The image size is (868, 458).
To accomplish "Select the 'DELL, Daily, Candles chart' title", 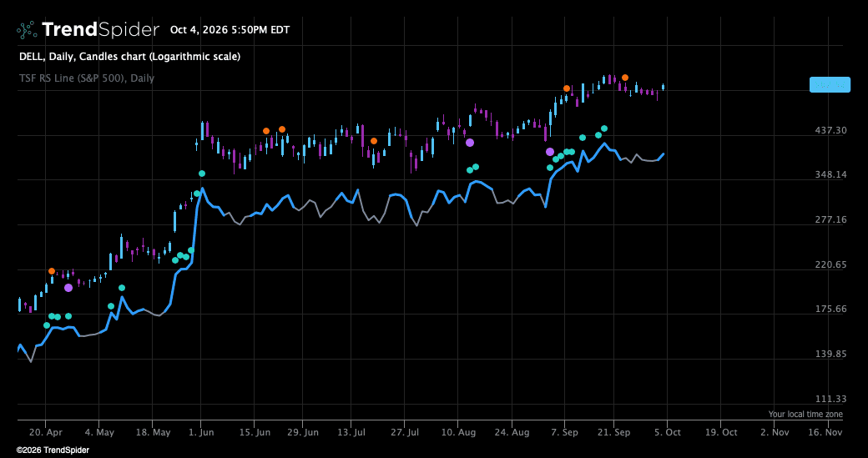I will coord(130,57).
